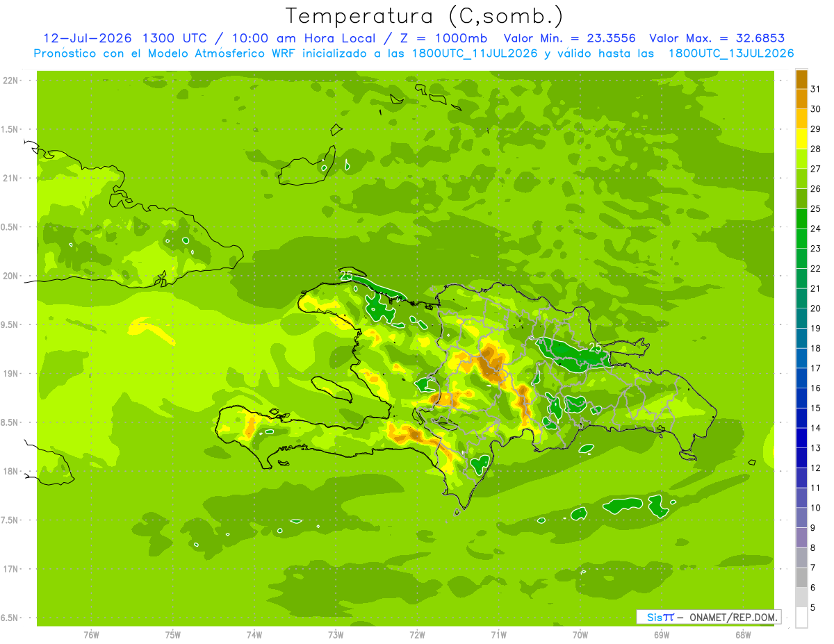Click the "75W" longitude label

(x=173, y=635)
